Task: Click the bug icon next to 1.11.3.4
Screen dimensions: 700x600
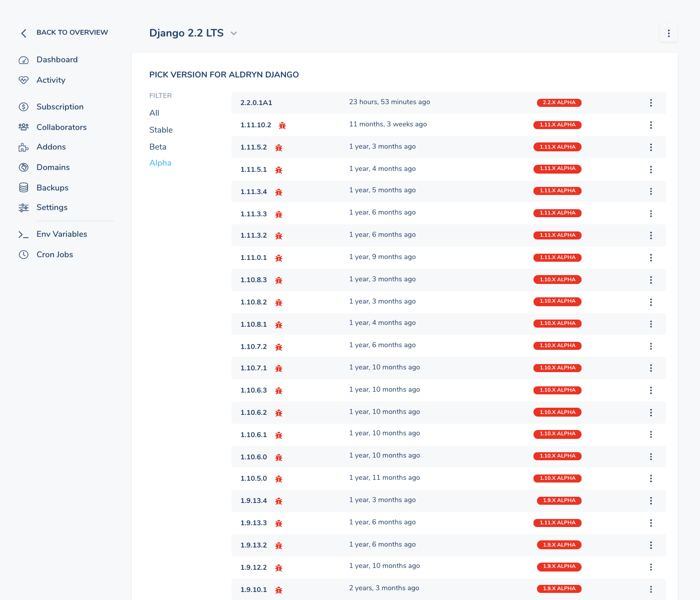Action: click(x=279, y=192)
